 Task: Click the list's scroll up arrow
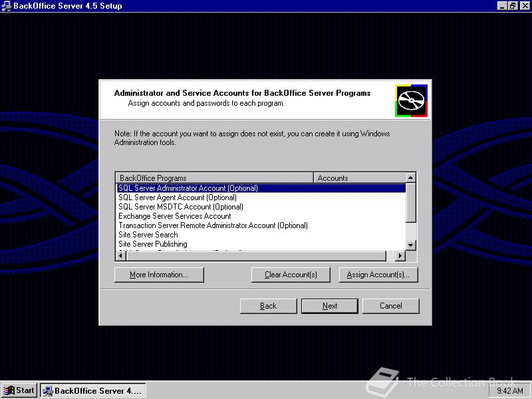coord(410,178)
